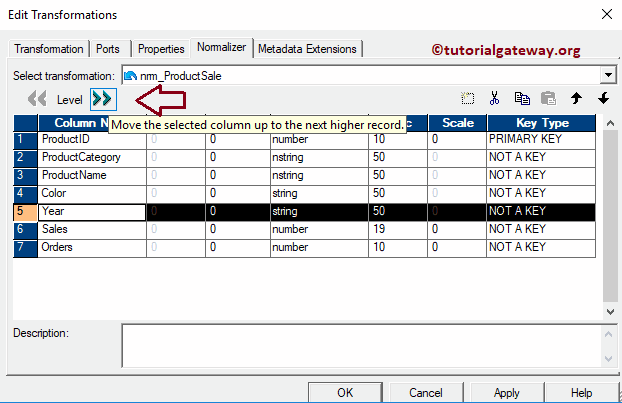622x403 pixels.
Task: Click the PRIMARY KEY cell of ProductID
Action: click(x=541, y=140)
